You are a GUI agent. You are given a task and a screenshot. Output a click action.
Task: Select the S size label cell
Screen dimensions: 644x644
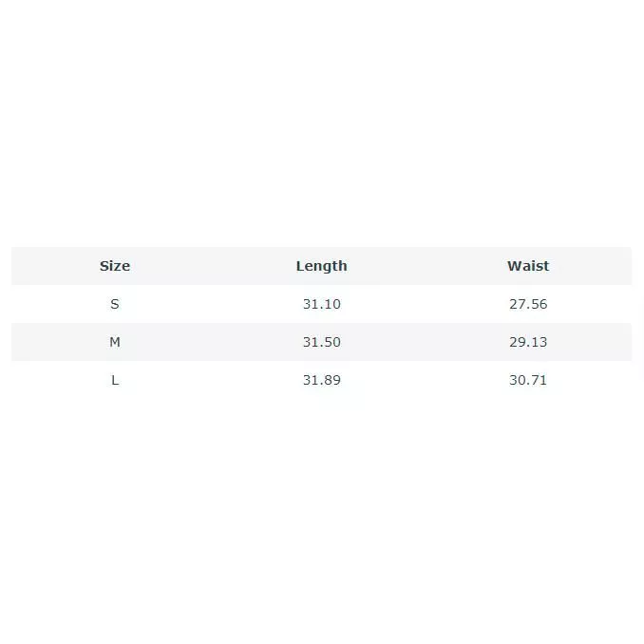click(115, 304)
